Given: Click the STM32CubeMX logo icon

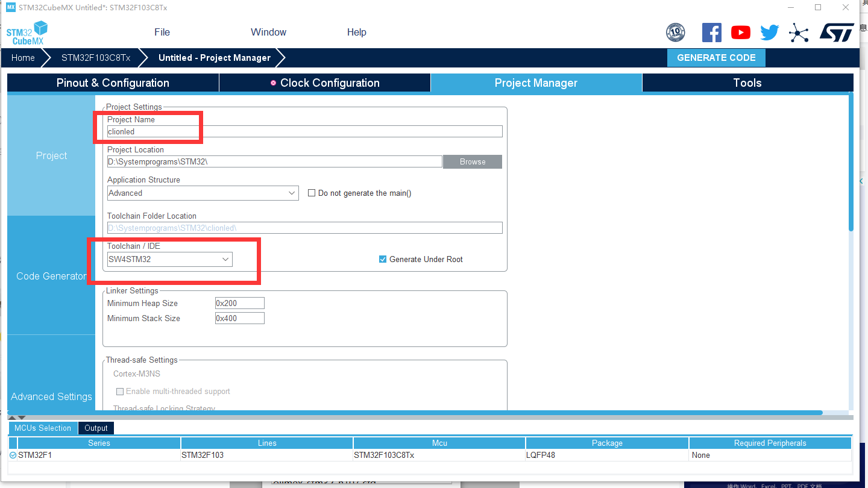Looking at the screenshot, I should tap(27, 33).
